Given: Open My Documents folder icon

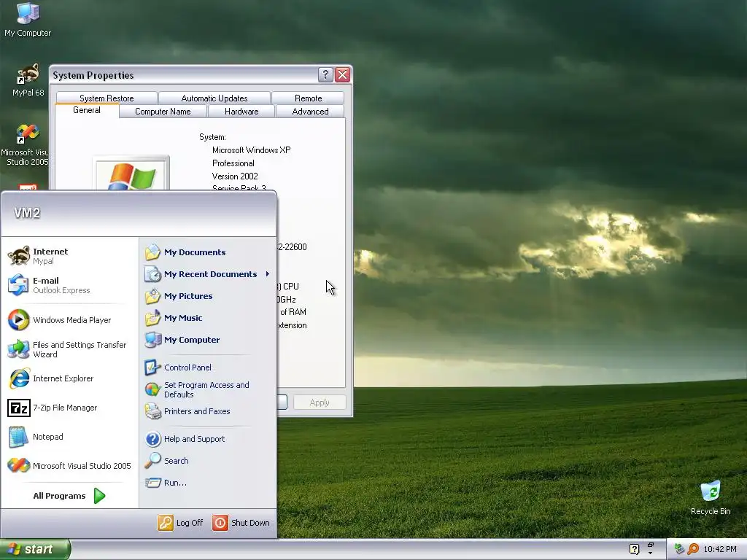Looking at the screenshot, I should tap(152, 252).
